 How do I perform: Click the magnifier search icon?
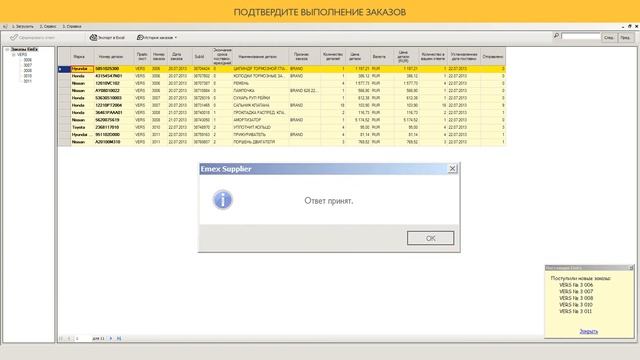coord(556,36)
